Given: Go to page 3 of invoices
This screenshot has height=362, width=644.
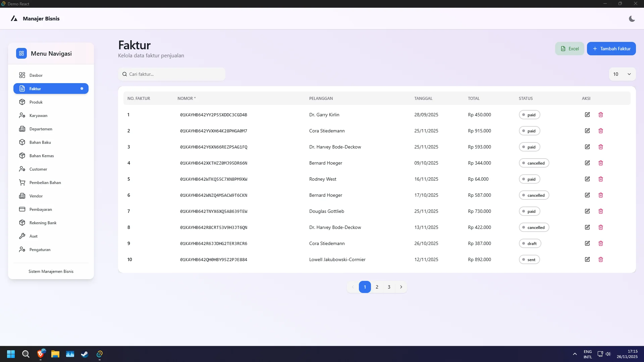Looking at the screenshot, I should pos(389,287).
